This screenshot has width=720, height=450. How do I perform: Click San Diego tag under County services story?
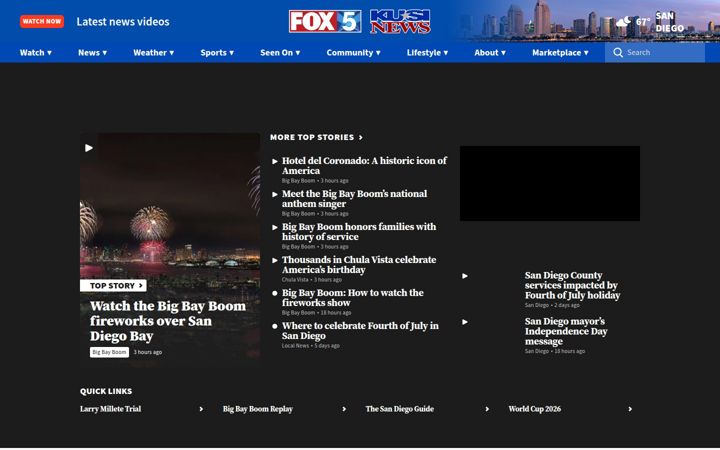pyautogui.click(x=537, y=305)
